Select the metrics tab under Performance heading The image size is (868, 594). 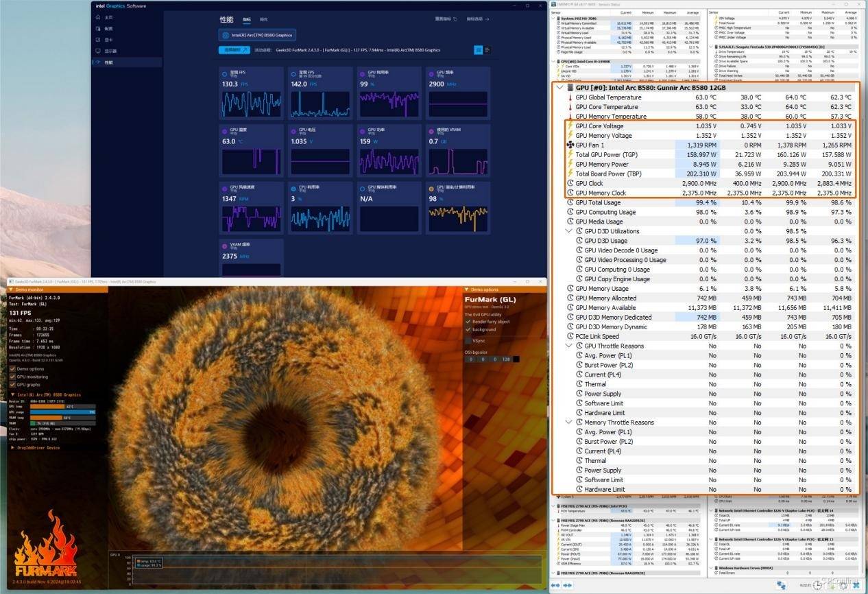(247, 20)
